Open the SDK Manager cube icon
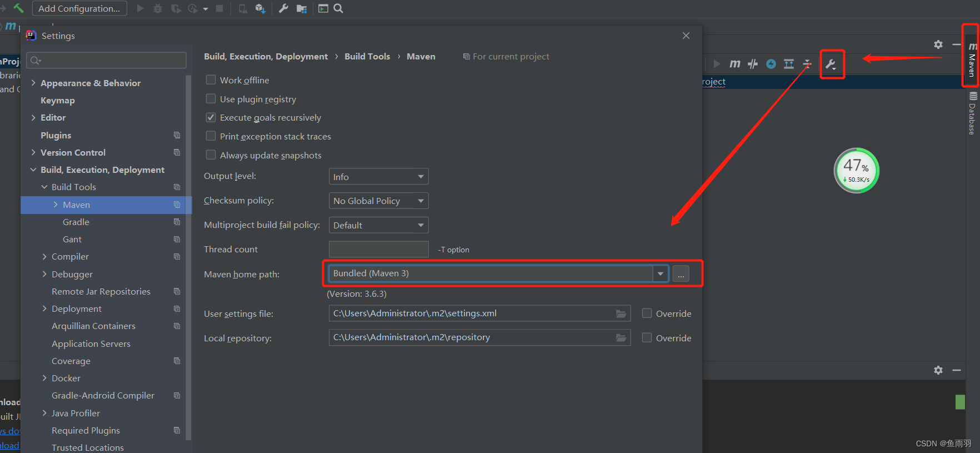The width and height of the screenshot is (980, 453). point(260,8)
